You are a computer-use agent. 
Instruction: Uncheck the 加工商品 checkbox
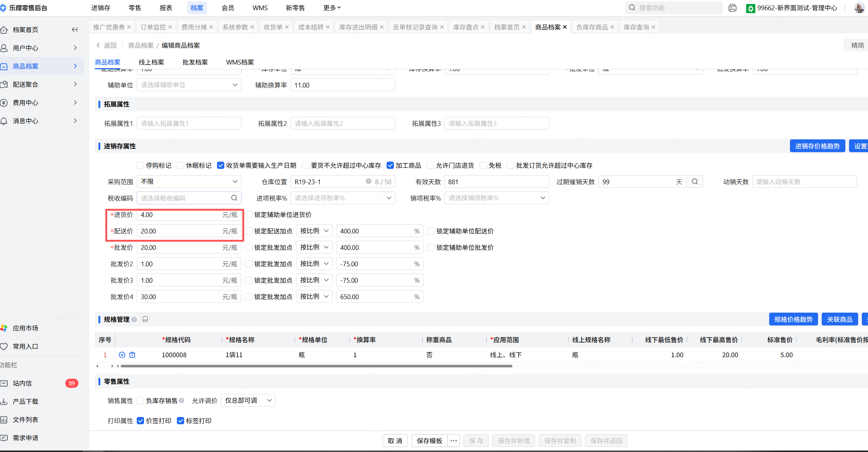pos(390,165)
